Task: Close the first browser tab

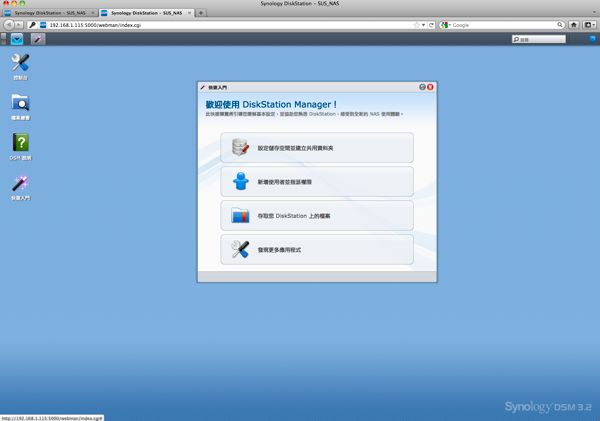Action: click(93, 13)
